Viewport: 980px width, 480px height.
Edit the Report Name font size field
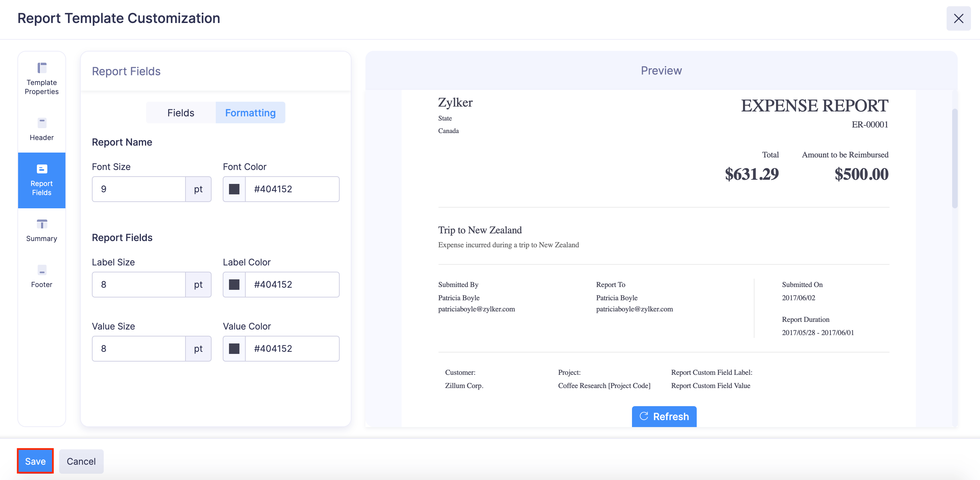[x=139, y=189]
